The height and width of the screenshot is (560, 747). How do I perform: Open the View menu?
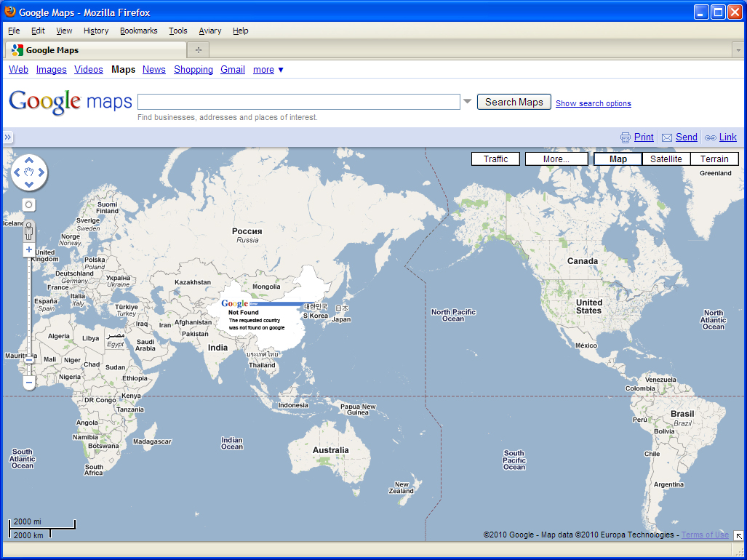tap(64, 31)
